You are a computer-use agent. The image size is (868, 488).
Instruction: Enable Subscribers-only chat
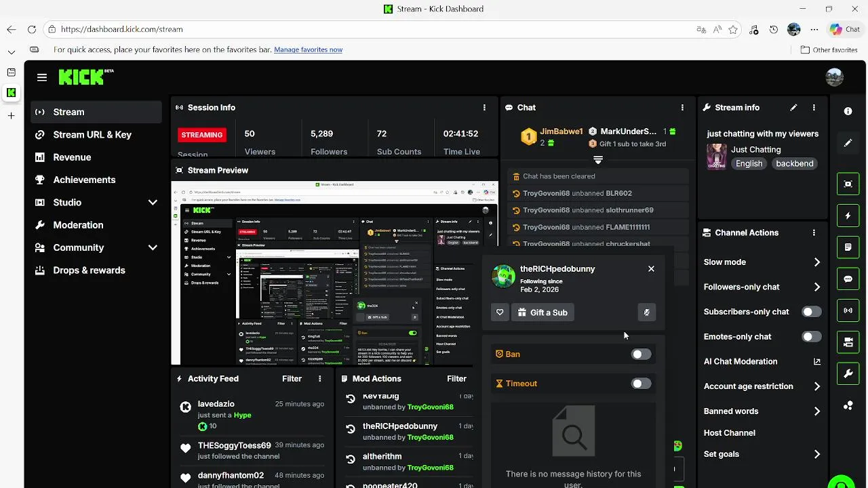click(811, 312)
